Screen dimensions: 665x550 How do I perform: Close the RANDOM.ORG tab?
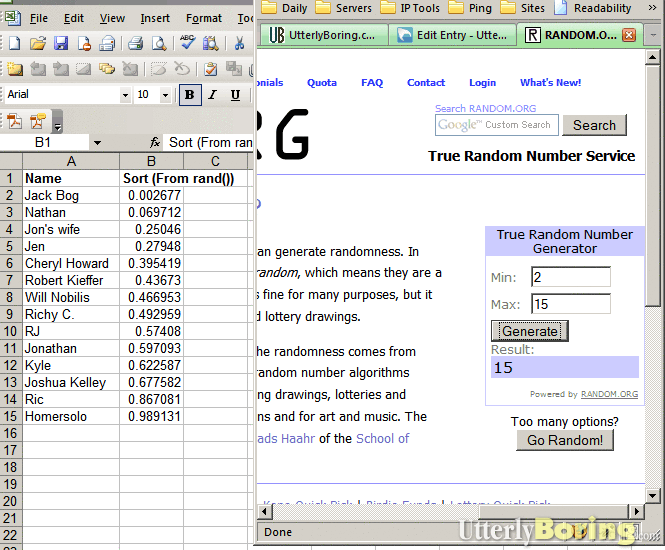point(629,35)
